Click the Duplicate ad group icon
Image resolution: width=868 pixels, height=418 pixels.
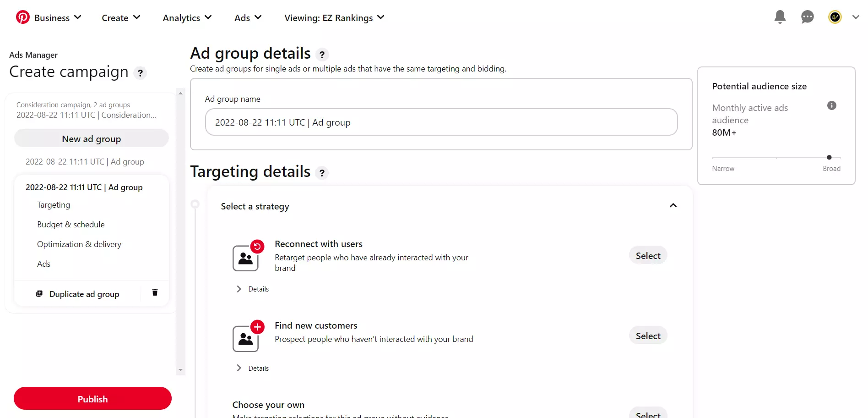point(39,293)
